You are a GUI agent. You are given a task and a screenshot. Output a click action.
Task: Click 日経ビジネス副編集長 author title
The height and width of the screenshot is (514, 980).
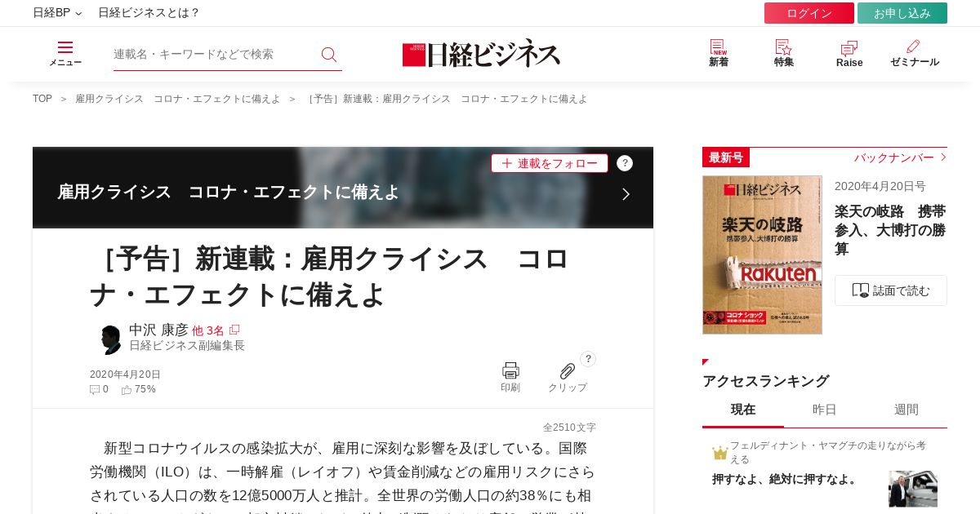pos(187,346)
